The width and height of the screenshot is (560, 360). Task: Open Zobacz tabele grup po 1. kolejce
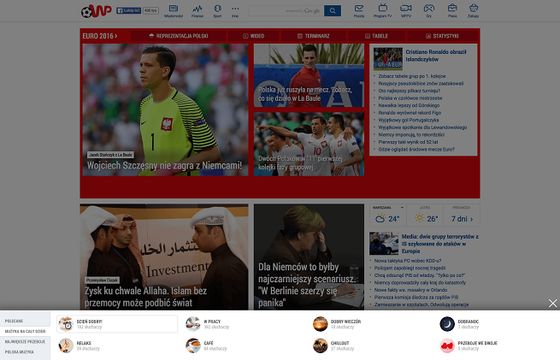[x=412, y=76]
